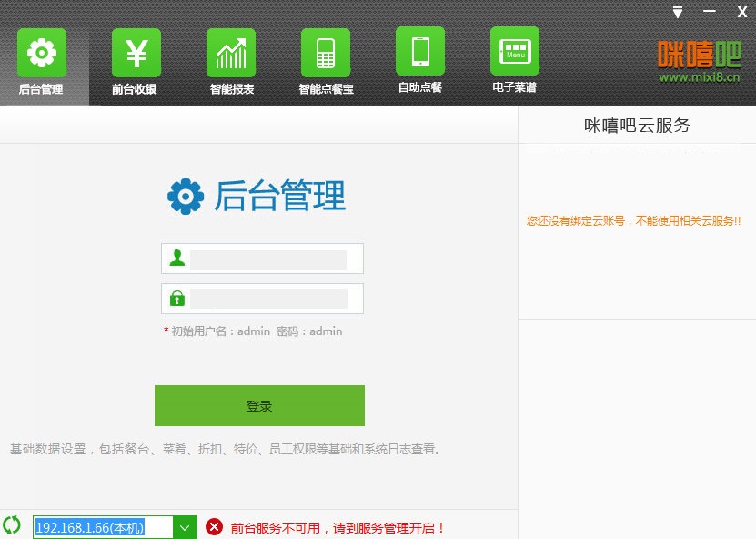Viewport: 756px width, 539px height.
Task: Minimize the window with the dash button
Action: tap(710, 12)
